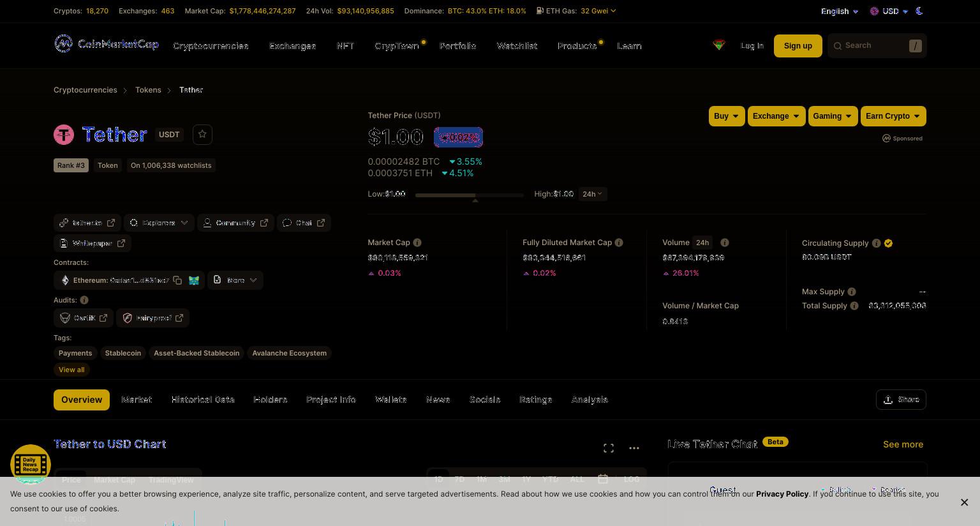This screenshot has width=980, height=526.
Task: Open Daily News Recap badge
Action: click(31, 464)
